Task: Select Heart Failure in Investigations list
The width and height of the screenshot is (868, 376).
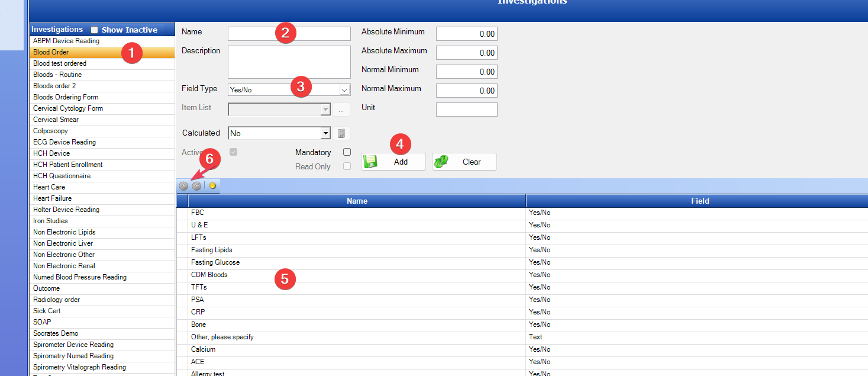Action: (x=52, y=198)
